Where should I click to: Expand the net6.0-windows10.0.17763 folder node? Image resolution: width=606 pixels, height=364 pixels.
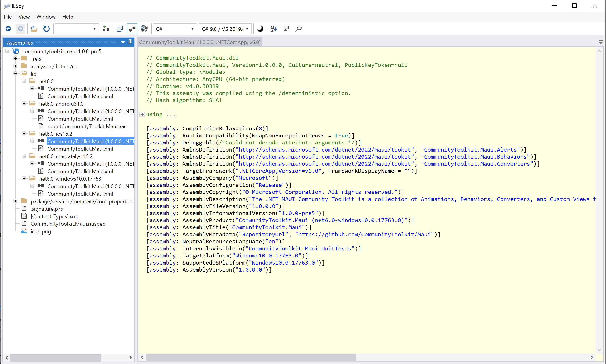[x=24, y=178]
